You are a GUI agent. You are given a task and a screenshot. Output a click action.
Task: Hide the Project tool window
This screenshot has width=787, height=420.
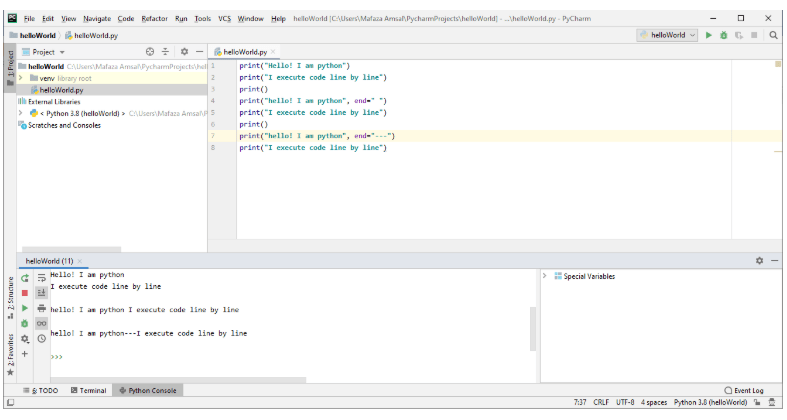[x=199, y=52]
